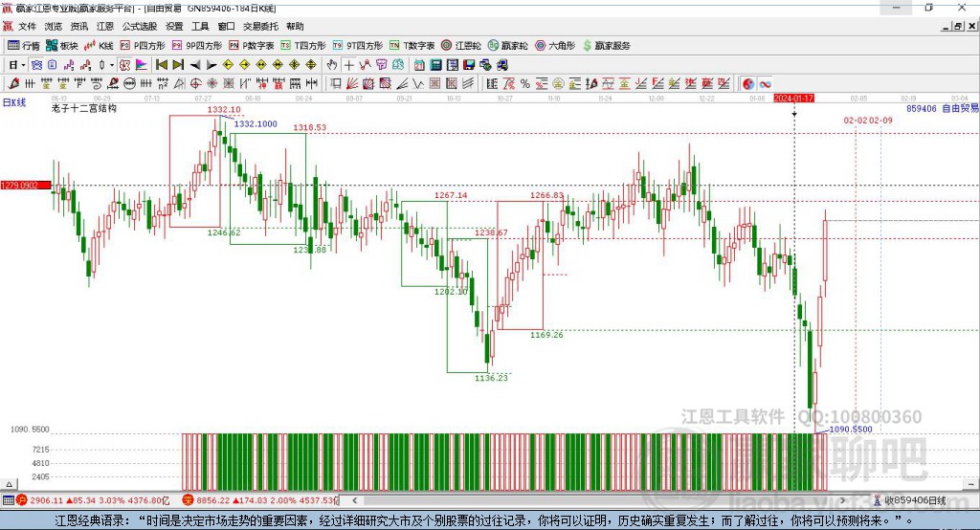Screen dimensions: 980x530
Task: Open the calendar date icon
Action: tap(419, 65)
